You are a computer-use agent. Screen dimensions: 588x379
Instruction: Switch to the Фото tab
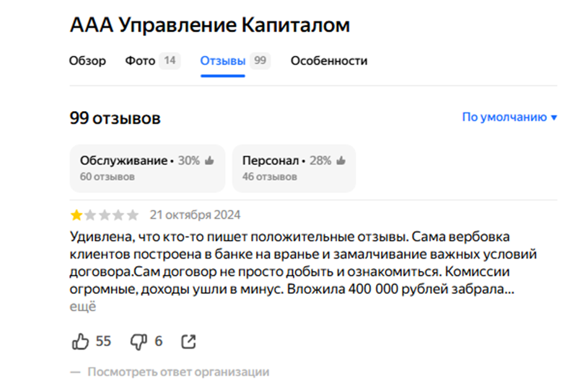click(x=141, y=61)
